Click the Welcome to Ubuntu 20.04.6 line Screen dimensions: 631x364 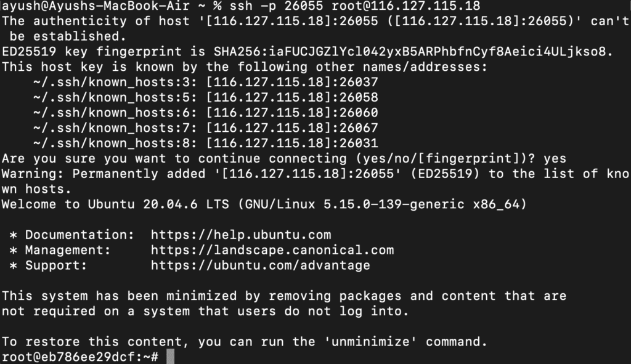[x=264, y=204]
